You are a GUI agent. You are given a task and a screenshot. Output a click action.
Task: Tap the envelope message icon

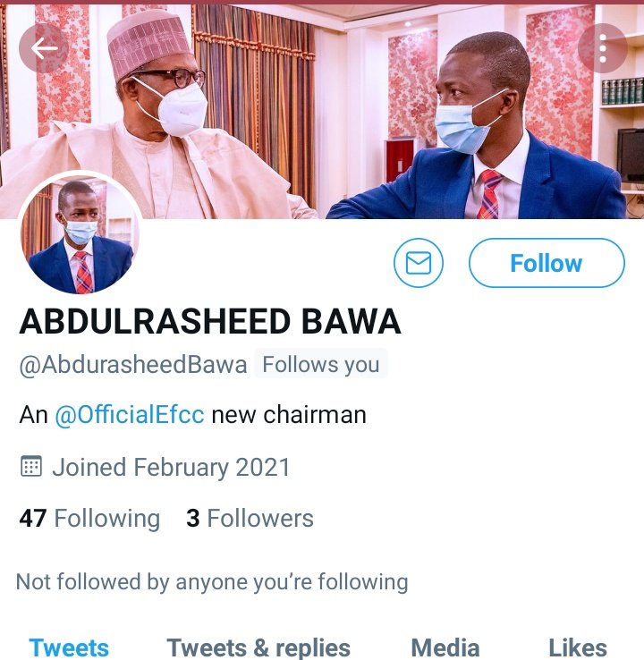pos(419,263)
